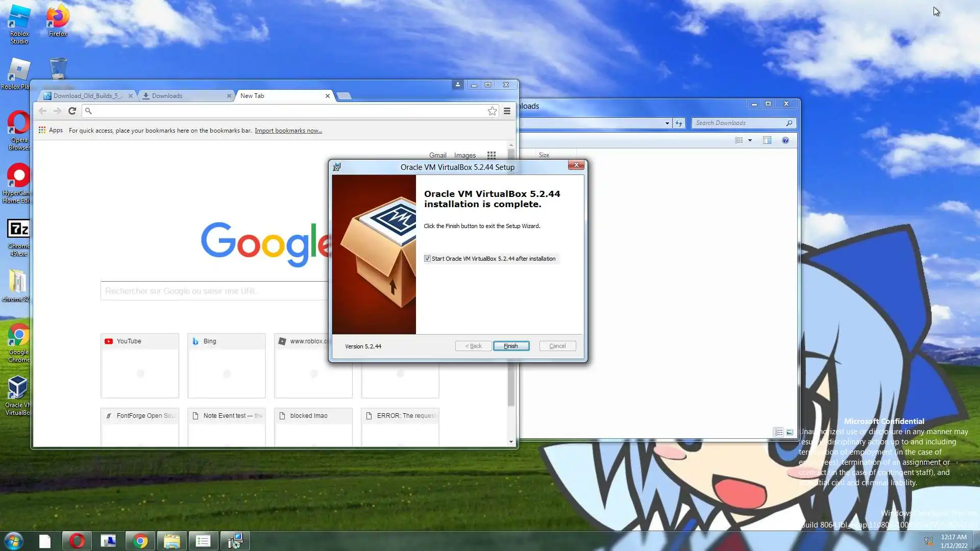Open the Chrome hamburger menu

pos(507,111)
